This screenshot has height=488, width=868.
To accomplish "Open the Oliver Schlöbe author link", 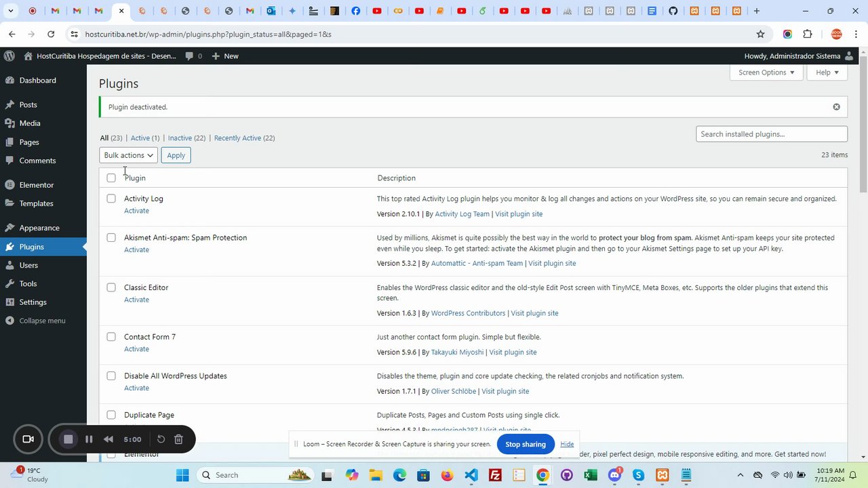I will (x=454, y=391).
